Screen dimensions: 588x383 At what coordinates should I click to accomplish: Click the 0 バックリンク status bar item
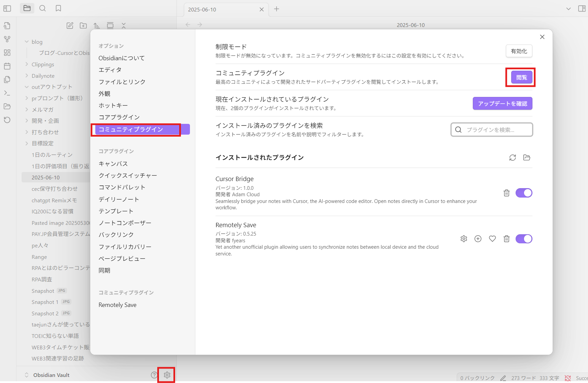(477, 378)
